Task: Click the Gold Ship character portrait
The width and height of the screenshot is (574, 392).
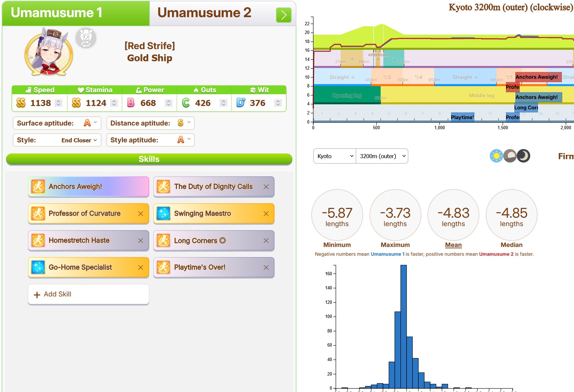Action: tap(49, 52)
